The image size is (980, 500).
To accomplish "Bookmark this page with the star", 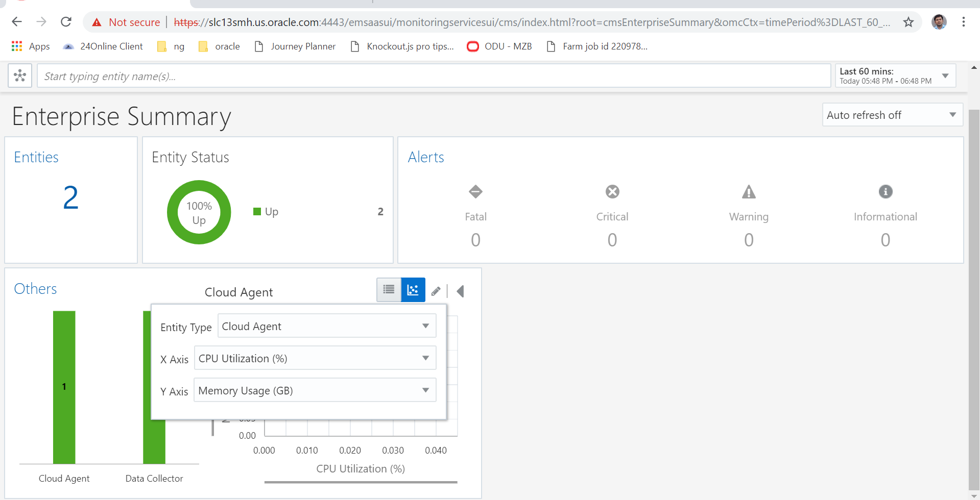I will click(x=908, y=22).
